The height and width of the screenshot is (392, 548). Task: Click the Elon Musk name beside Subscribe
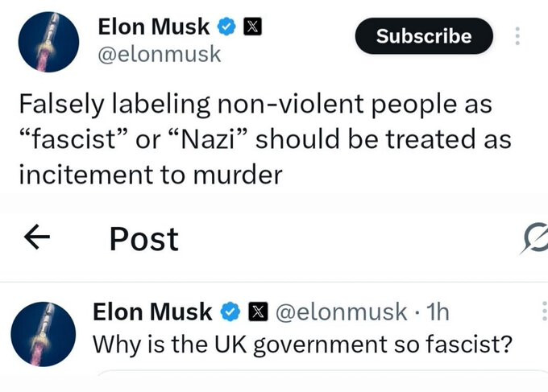coord(155,27)
